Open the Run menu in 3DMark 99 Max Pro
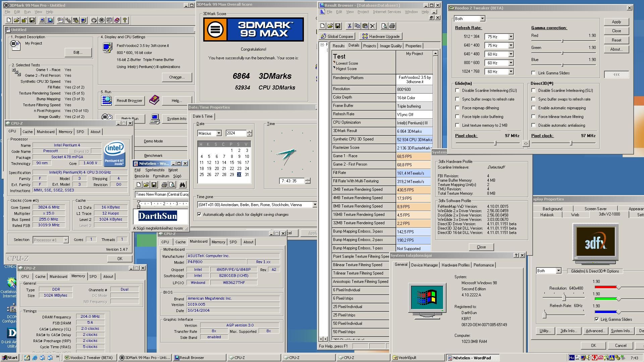The width and height of the screenshot is (644, 362). [27, 12]
